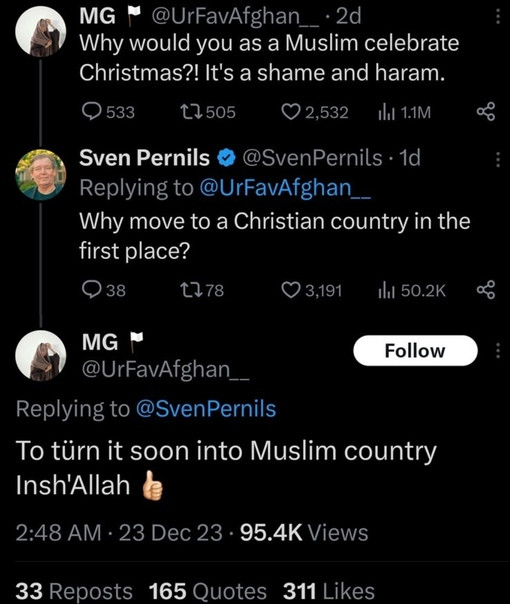This screenshot has height=604, width=510.
Task: Share MG's Christmas tweet
Action: pos(486,112)
